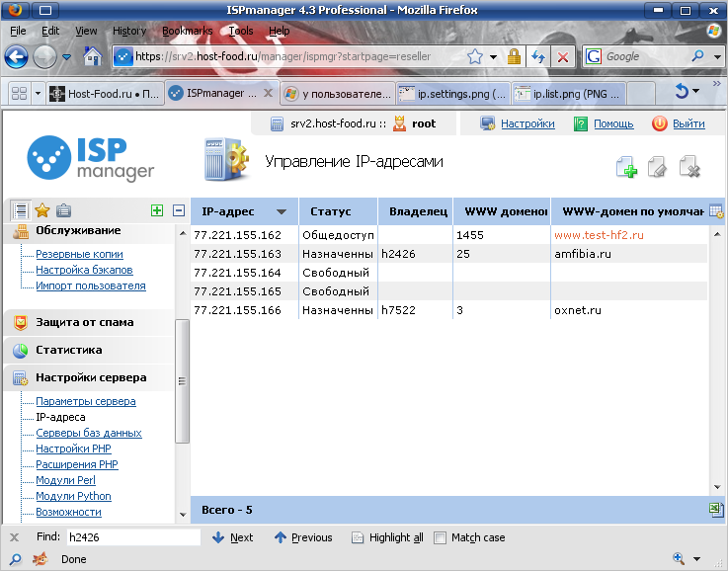The image size is (728, 571).
Task: Click Previous in the find bar
Action: point(303,537)
